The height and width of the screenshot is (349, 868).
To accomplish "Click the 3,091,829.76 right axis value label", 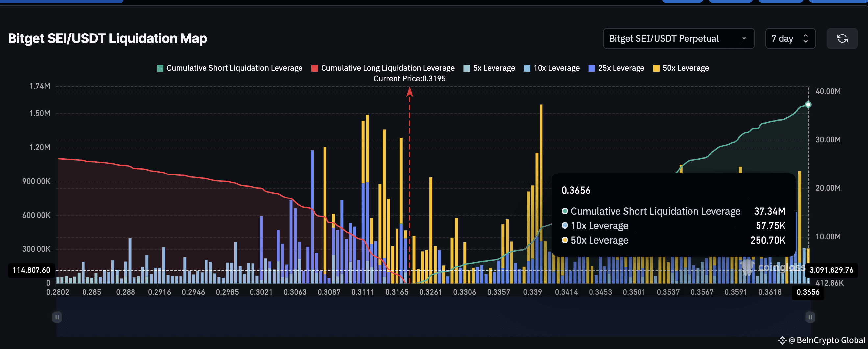I will pyautogui.click(x=832, y=270).
